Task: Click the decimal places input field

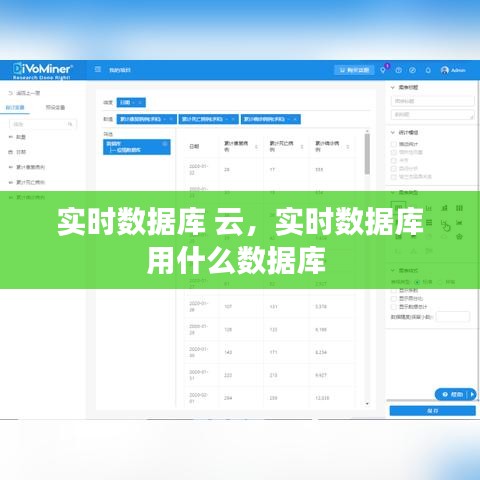Action: coord(453,317)
